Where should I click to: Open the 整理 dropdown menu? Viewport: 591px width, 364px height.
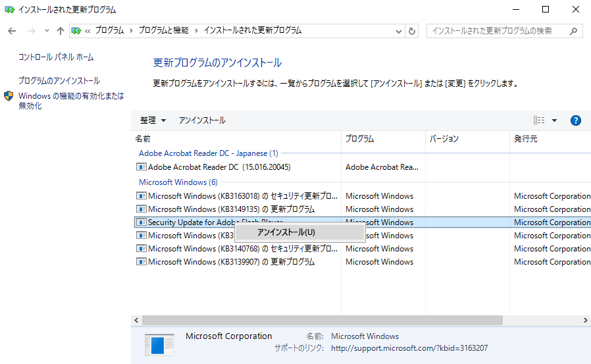153,120
